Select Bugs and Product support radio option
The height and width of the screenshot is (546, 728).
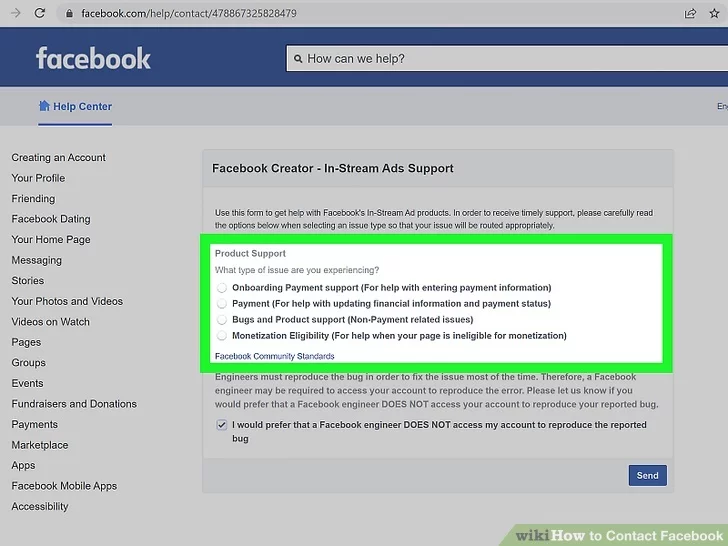click(x=222, y=320)
